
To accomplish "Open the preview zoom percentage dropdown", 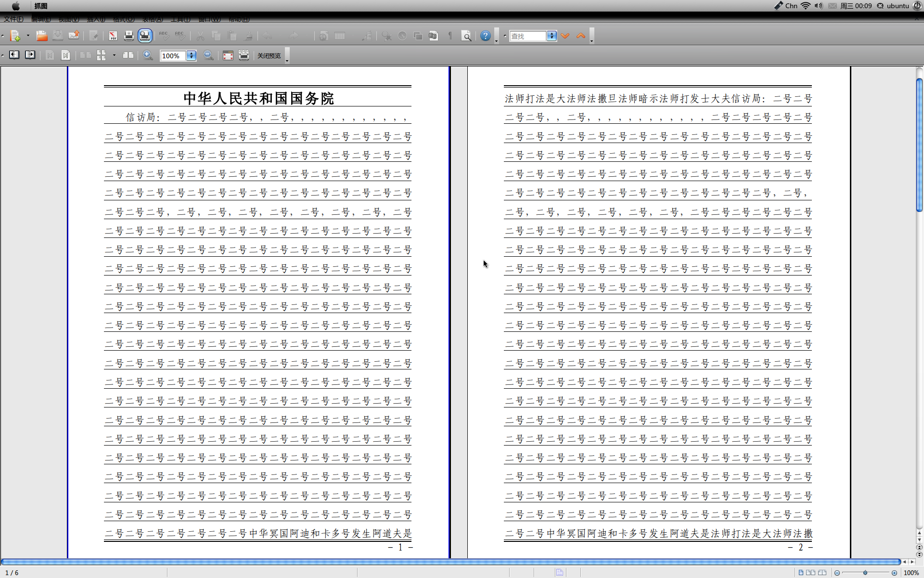I will [192, 56].
